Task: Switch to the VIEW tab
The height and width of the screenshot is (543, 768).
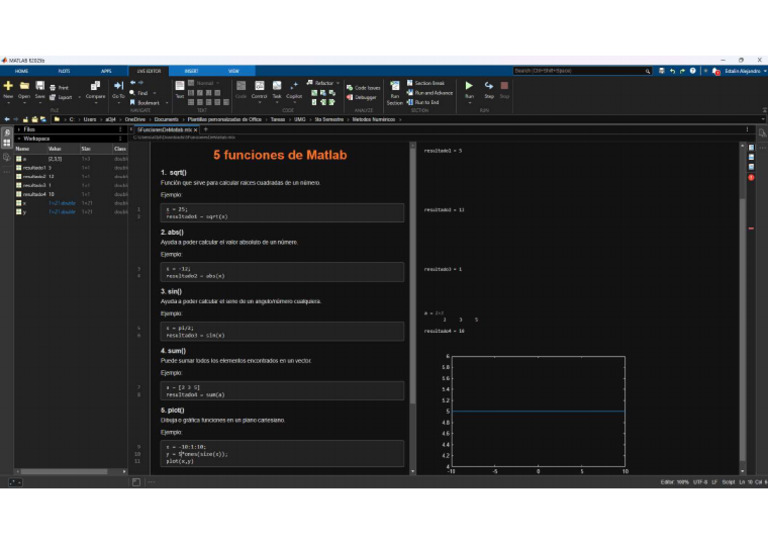Action: pos(234,71)
